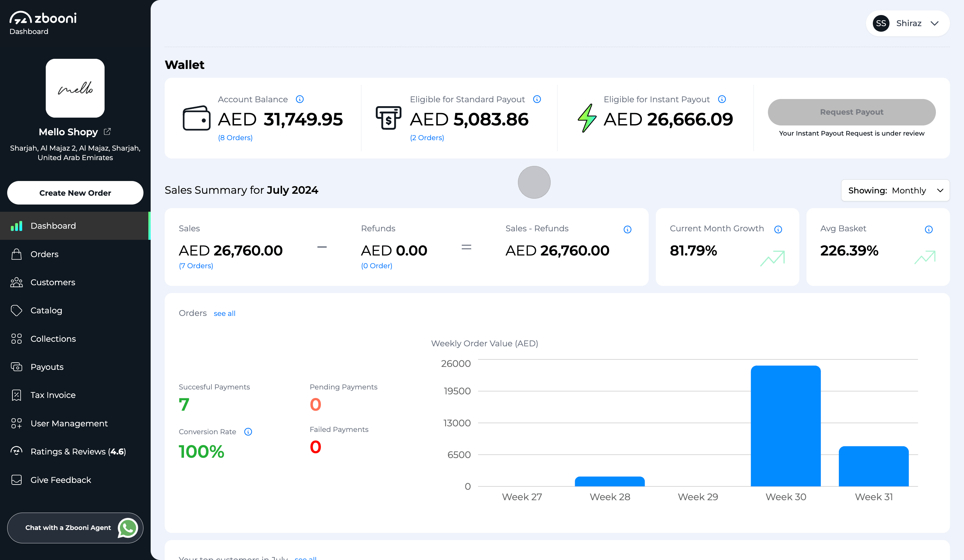964x560 pixels.
Task: Go to Tax Invoice menu item
Action: (75, 395)
